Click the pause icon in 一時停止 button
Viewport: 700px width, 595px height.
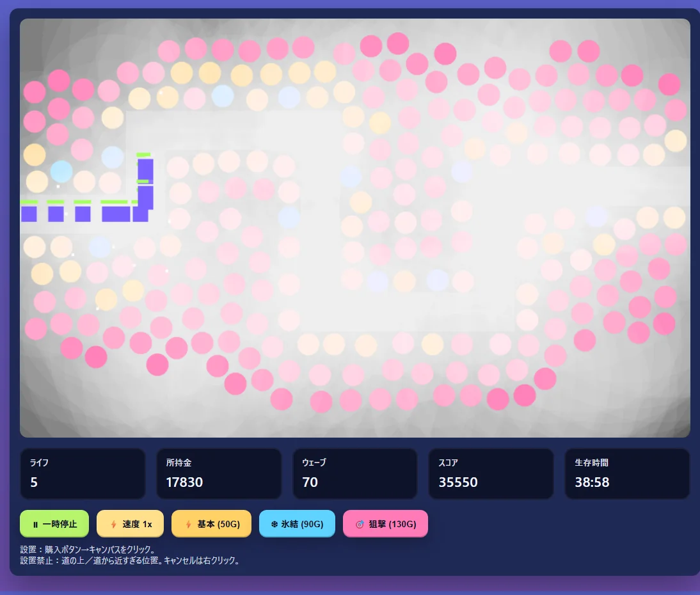(35, 525)
